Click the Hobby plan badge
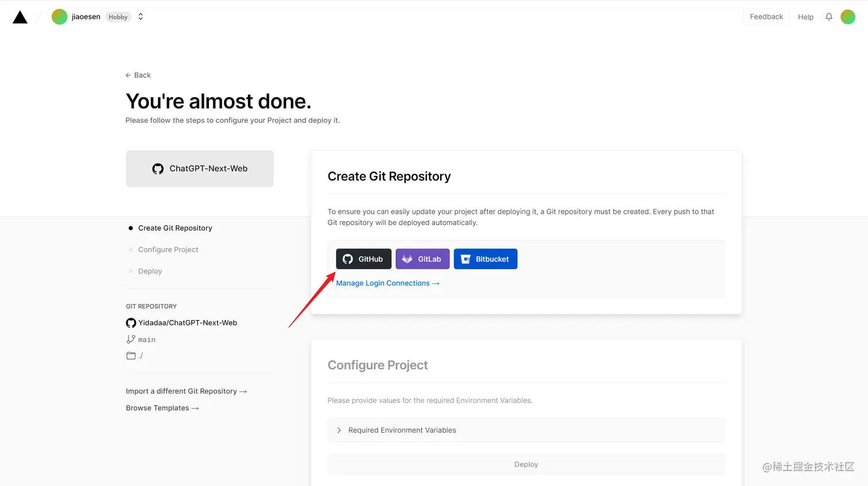 tap(118, 17)
